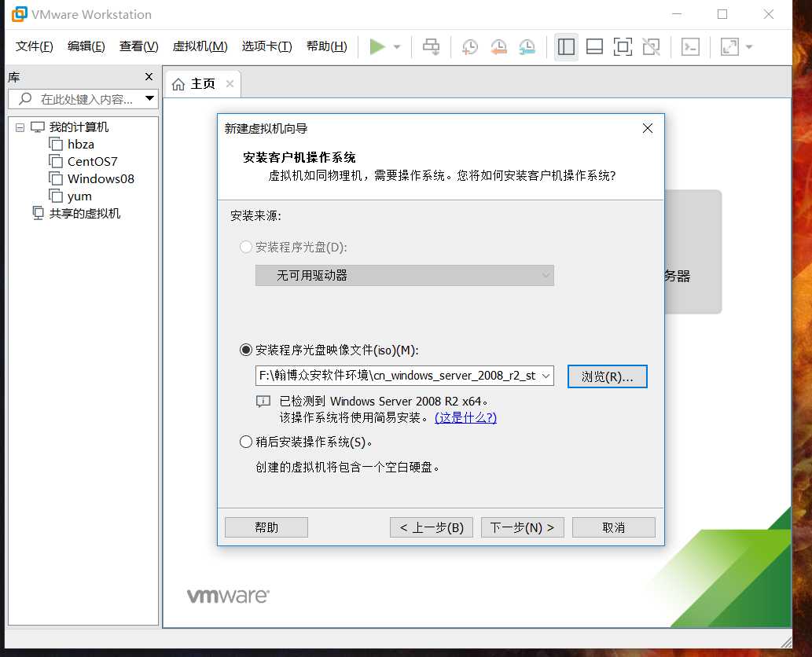The image size is (812, 657).
Task: Click the 上一步(B) back button
Action: [x=432, y=527]
